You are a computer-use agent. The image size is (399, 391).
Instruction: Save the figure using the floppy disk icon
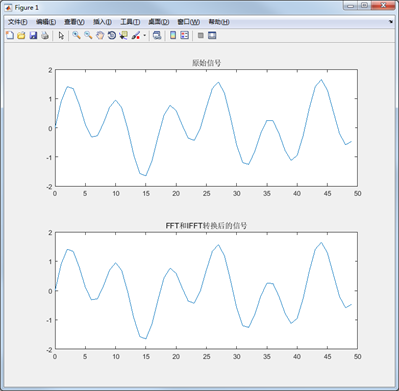(33, 35)
